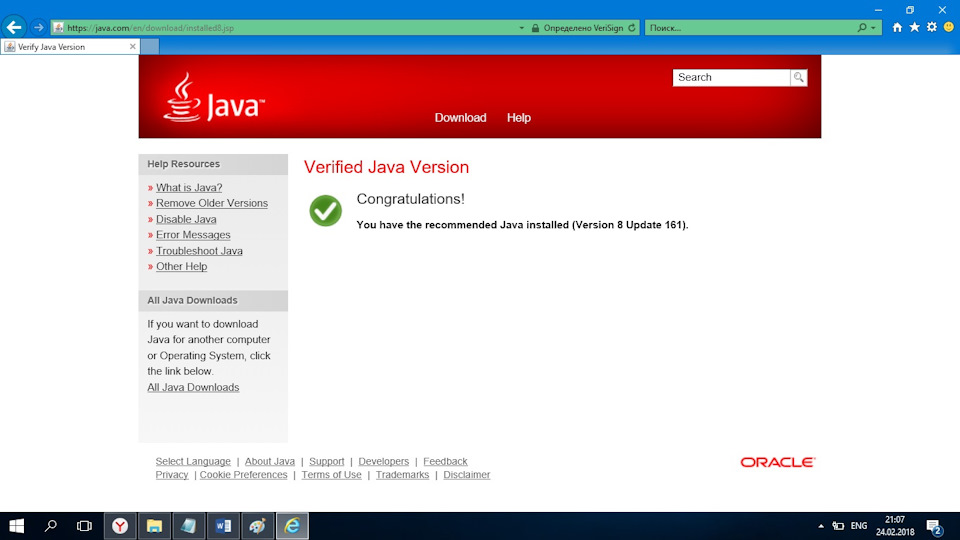Open the Disable Java link
960x540 pixels.
[x=186, y=219]
